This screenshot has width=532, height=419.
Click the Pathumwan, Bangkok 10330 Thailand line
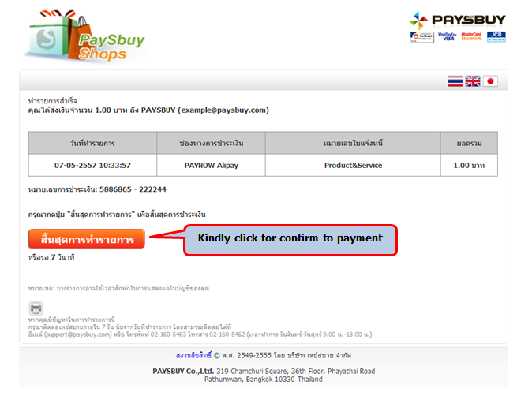pos(264,380)
